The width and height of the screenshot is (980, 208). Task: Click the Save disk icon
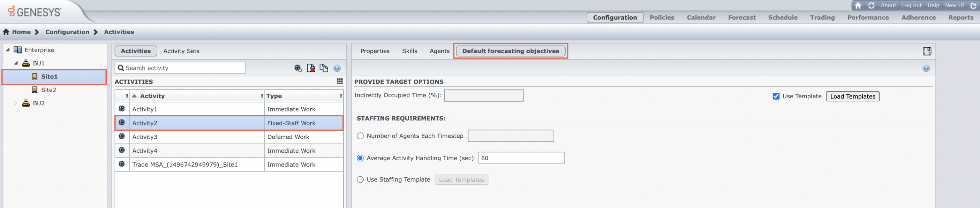[927, 51]
